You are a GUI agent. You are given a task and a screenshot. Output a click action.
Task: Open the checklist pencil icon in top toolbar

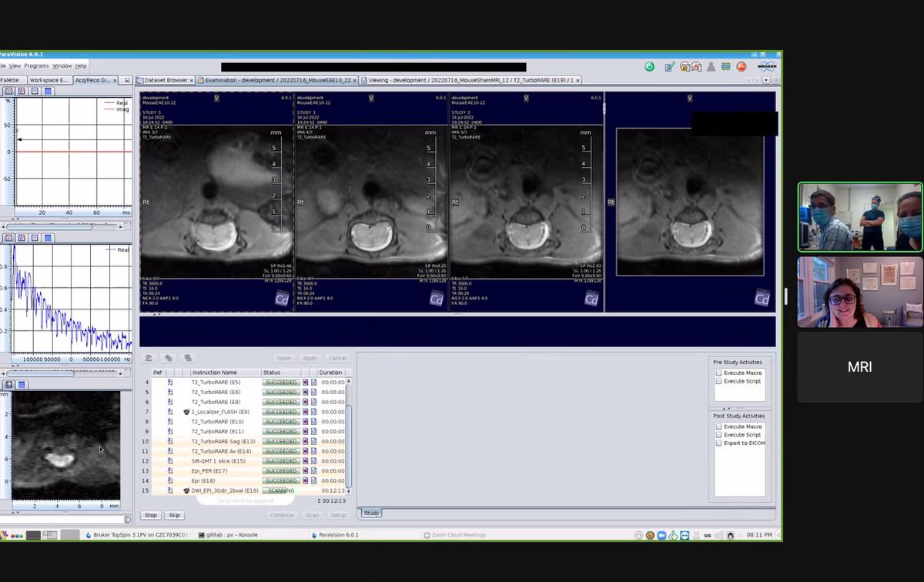(670, 67)
